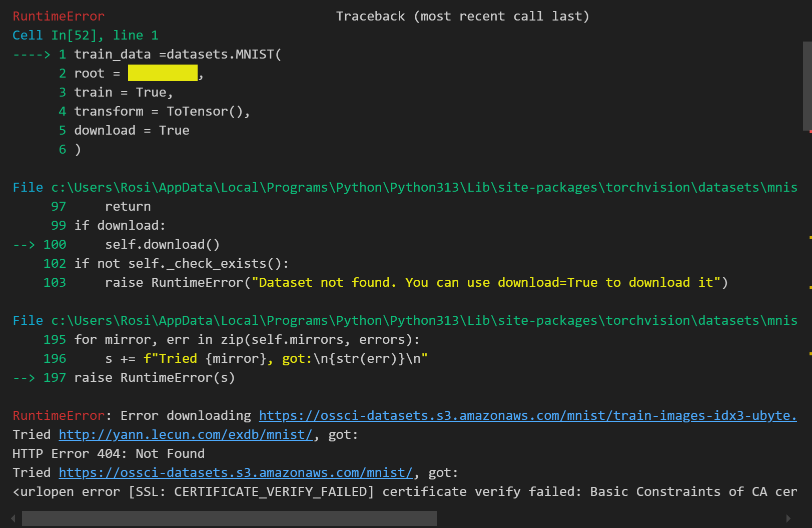Click the first torchvision mnist file path
Screen dimensions: 812x528
(x=424, y=188)
